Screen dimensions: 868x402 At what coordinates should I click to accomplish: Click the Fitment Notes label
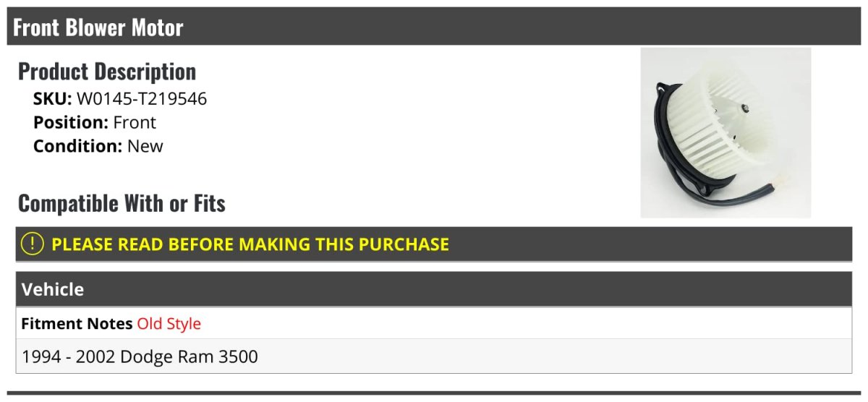point(77,324)
